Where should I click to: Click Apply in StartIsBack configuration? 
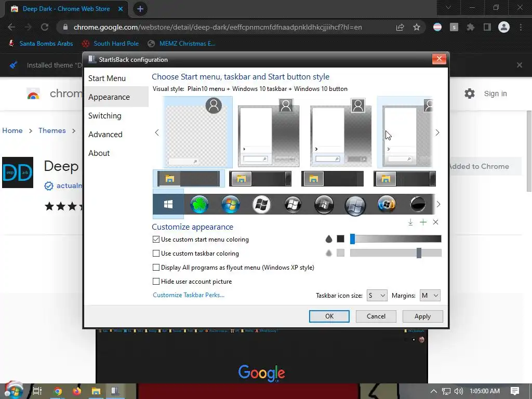click(x=422, y=316)
